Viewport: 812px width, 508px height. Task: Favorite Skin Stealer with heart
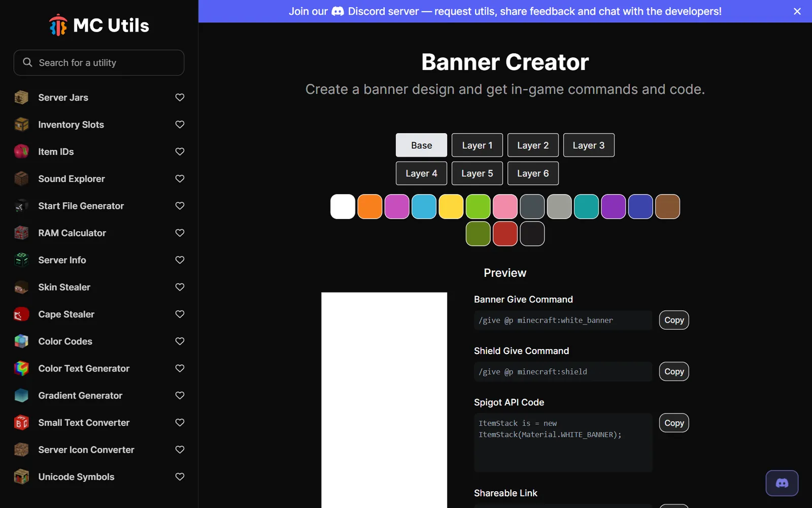pyautogui.click(x=180, y=287)
